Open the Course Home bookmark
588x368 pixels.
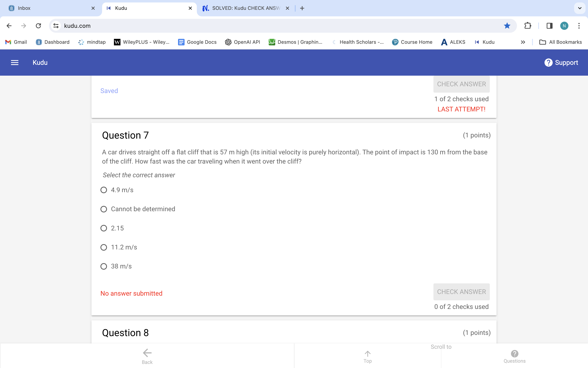(412, 42)
